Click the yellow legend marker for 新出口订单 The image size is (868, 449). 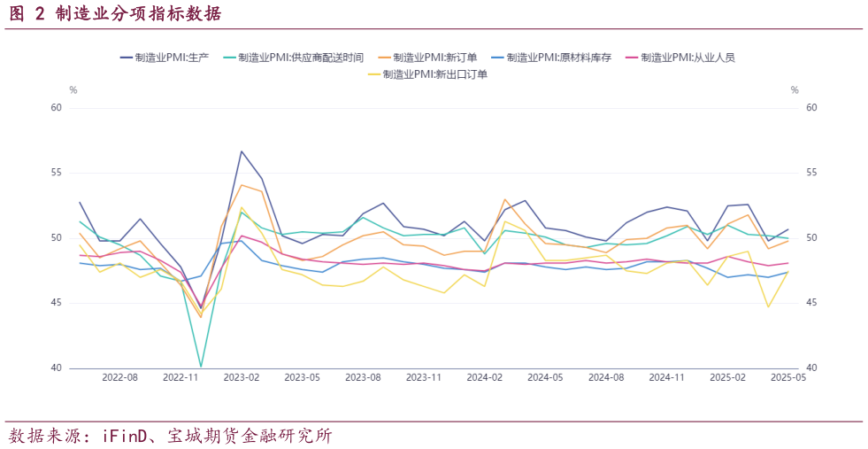[376, 74]
